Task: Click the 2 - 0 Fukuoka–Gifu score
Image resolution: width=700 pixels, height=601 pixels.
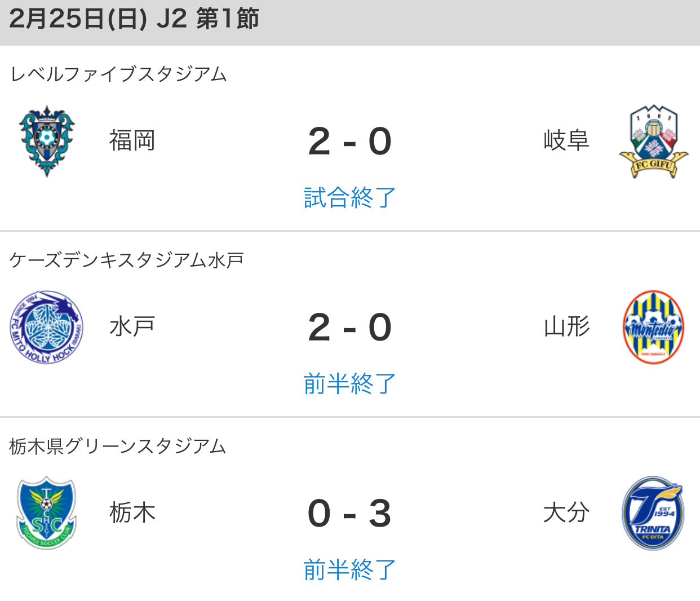Action: (x=349, y=141)
